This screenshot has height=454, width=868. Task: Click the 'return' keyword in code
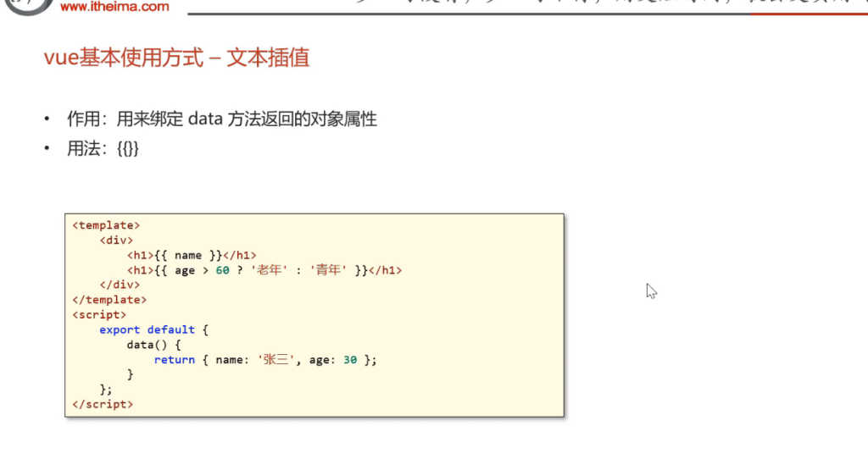coord(175,360)
